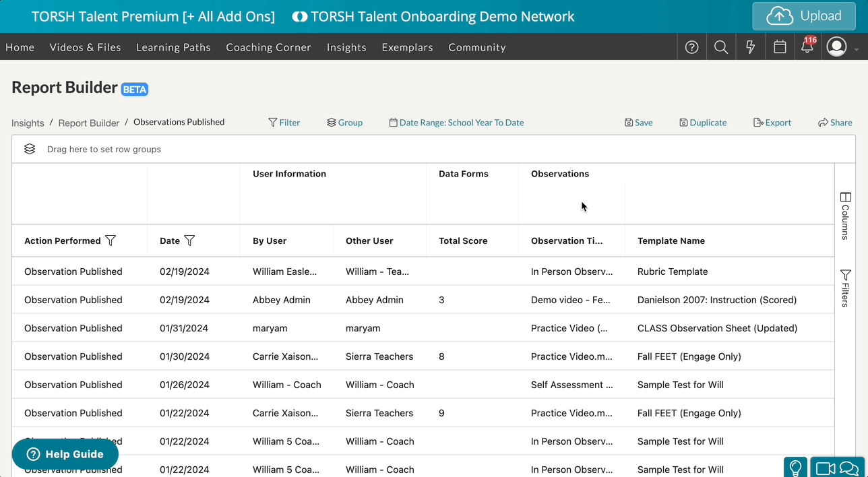Open the Help Guide button
Viewport: 868px width, 477px height.
(65, 454)
